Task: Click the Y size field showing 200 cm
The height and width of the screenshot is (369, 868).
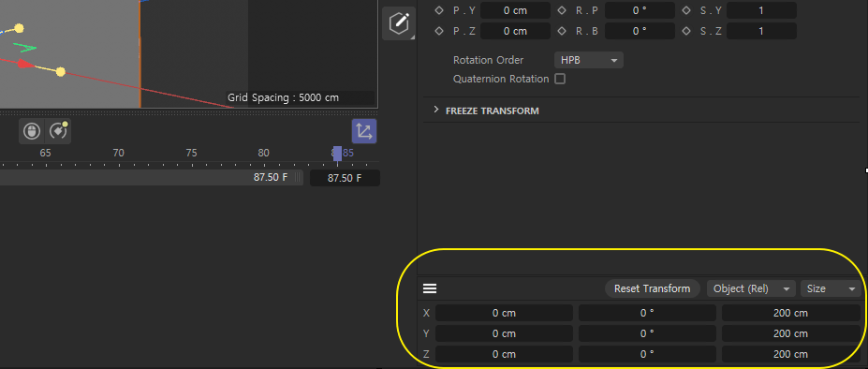Action: click(x=790, y=333)
